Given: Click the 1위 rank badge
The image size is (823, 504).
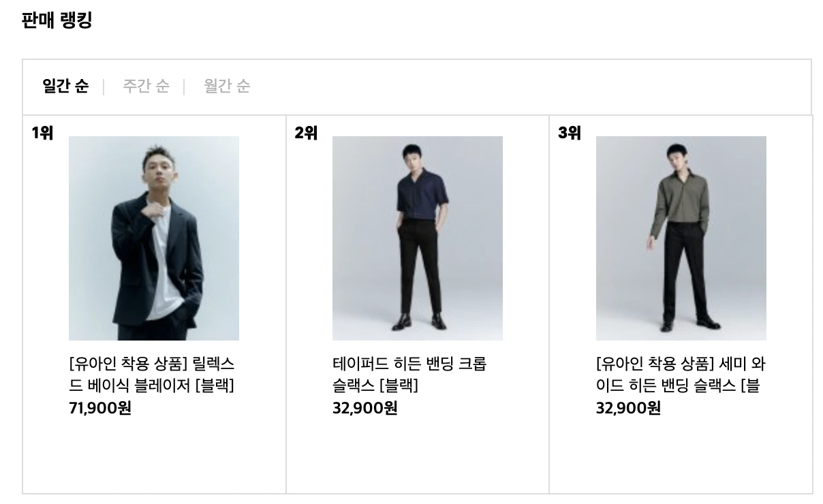Looking at the screenshot, I should 42,133.
